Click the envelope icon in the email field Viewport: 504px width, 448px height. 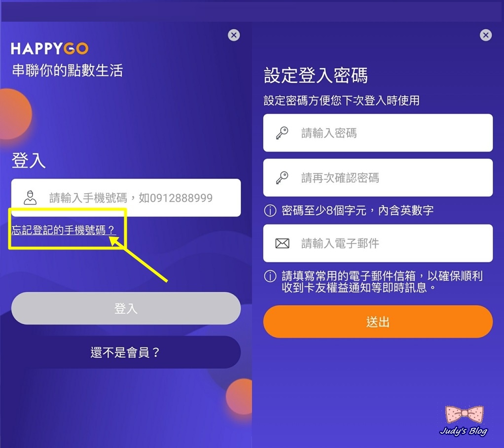282,243
